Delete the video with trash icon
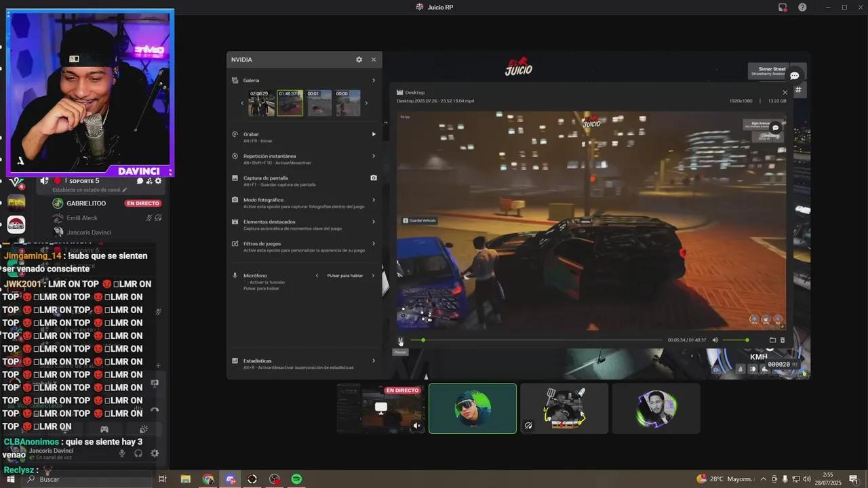 click(x=782, y=340)
